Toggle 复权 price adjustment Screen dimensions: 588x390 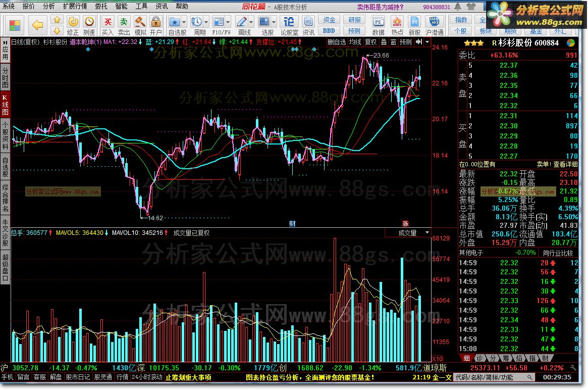(371, 42)
